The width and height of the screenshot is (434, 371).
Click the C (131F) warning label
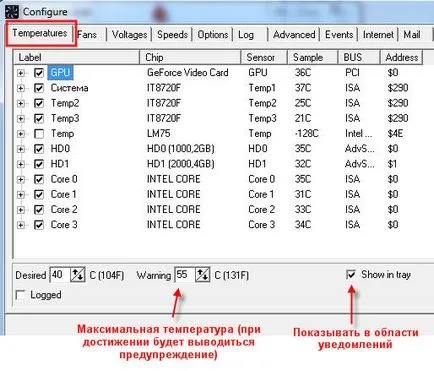(x=232, y=275)
